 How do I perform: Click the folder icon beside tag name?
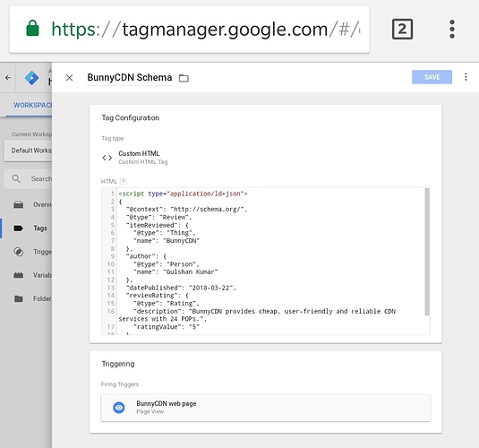click(x=184, y=78)
